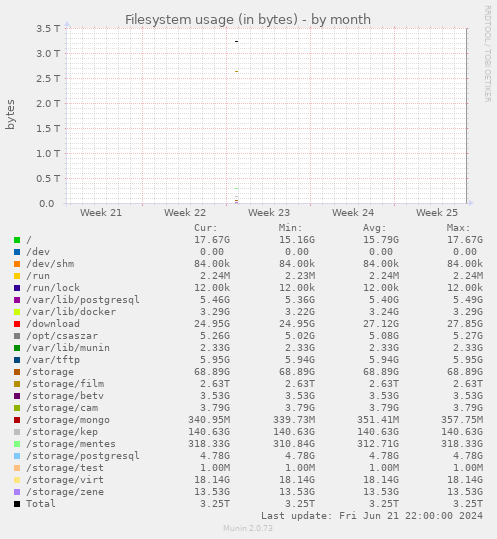Screen dimensions: 497x539
Task: Click the red /download legend swatch
Action: click(17, 324)
